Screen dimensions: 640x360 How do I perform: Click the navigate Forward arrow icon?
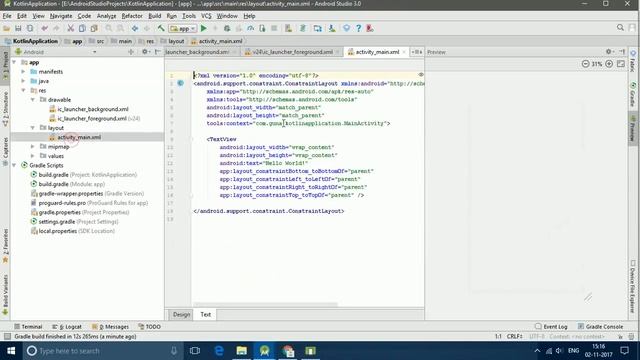147,29
